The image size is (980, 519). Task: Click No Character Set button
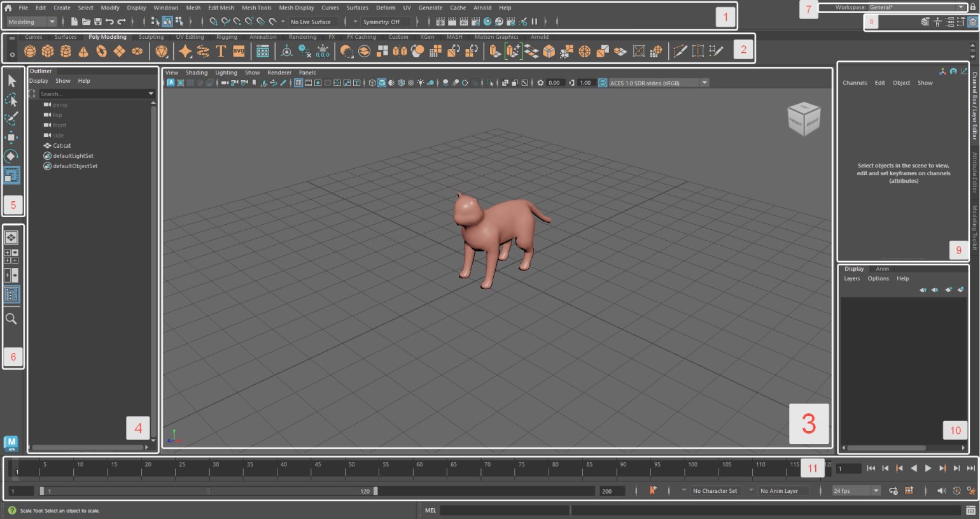(715, 491)
